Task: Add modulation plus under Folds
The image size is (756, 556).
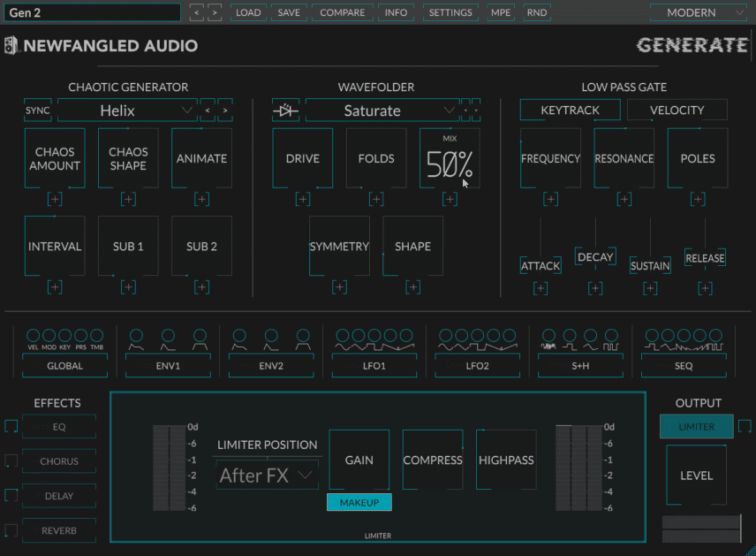Action: click(x=376, y=199)
